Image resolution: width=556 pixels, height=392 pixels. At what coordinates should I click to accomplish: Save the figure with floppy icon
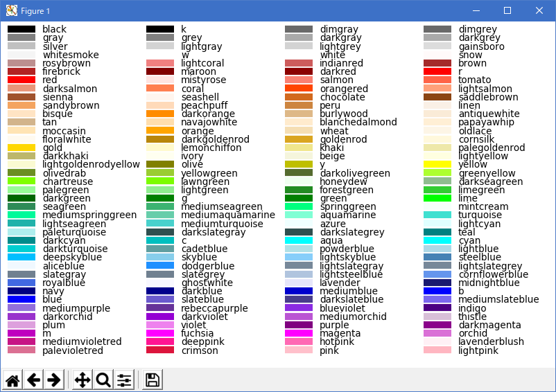click(153, 380)
